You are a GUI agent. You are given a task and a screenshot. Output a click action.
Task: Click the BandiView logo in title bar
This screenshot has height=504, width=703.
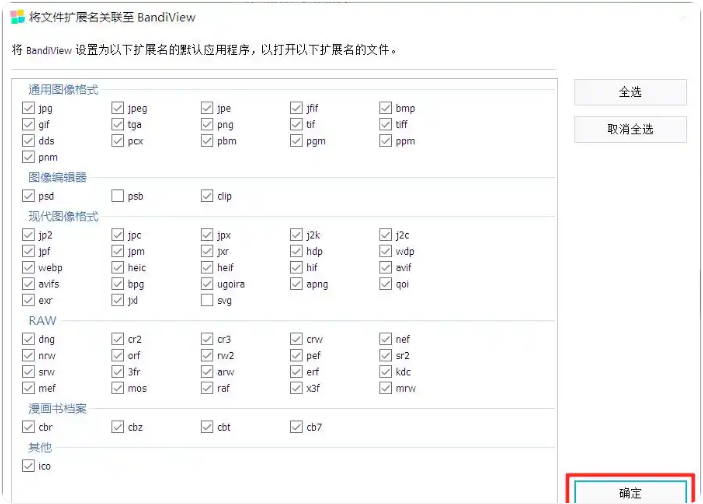tap(17, 17)
